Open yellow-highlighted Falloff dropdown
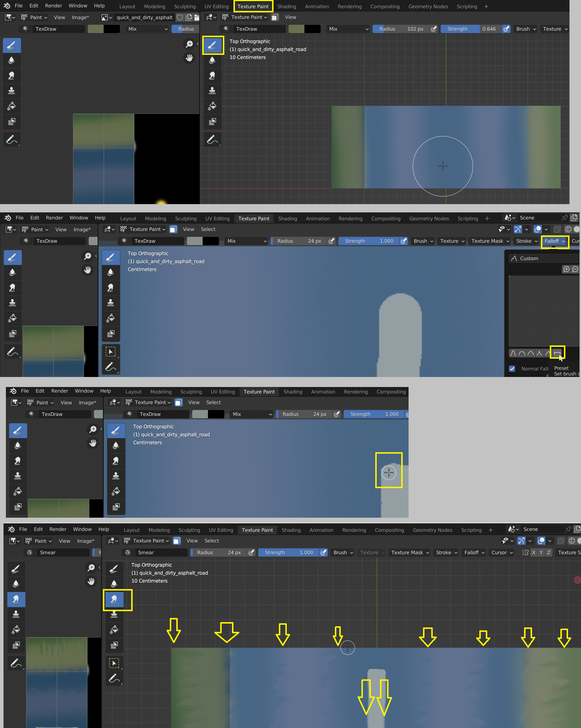581x728 pixels. (554, 241)
